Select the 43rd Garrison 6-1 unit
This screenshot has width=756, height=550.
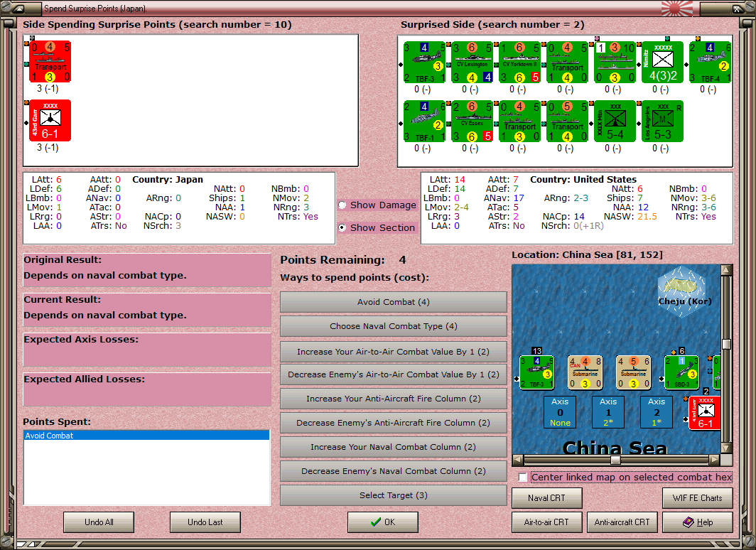tap(50, 121)
